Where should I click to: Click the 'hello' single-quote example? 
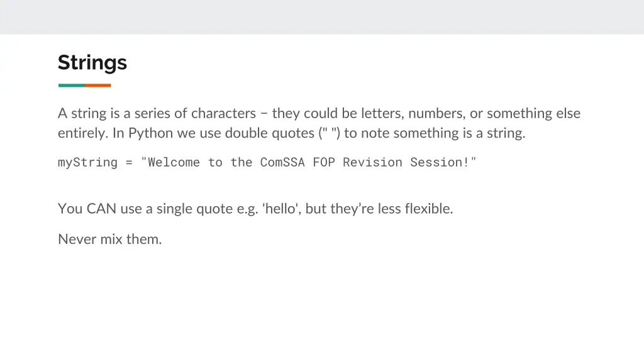280,209
